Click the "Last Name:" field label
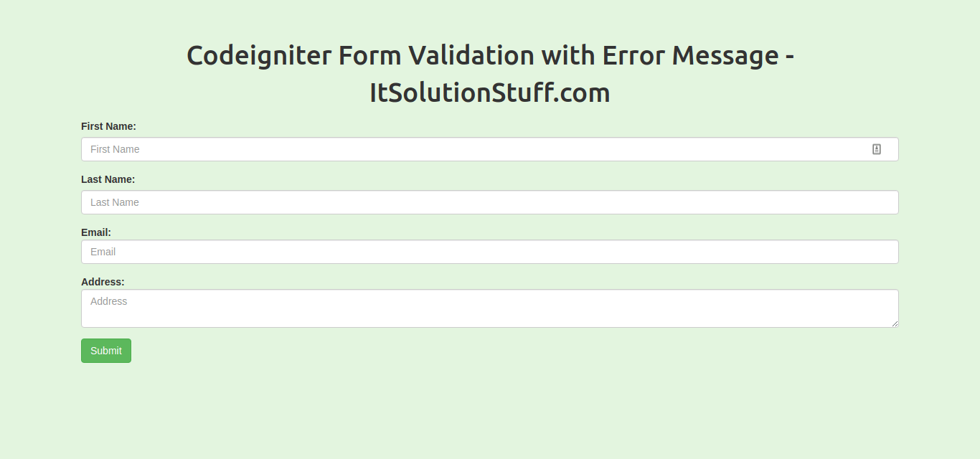 click(x=108, y=179)
